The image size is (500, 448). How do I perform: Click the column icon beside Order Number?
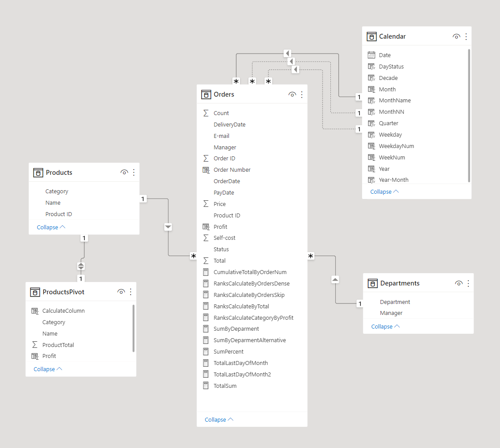click(x=206, y=170)
